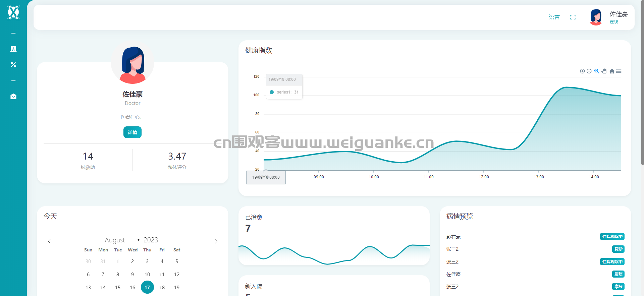Go to previous calendar month
644x296 pixels.
pyautogui.click(x=49, y=241)
